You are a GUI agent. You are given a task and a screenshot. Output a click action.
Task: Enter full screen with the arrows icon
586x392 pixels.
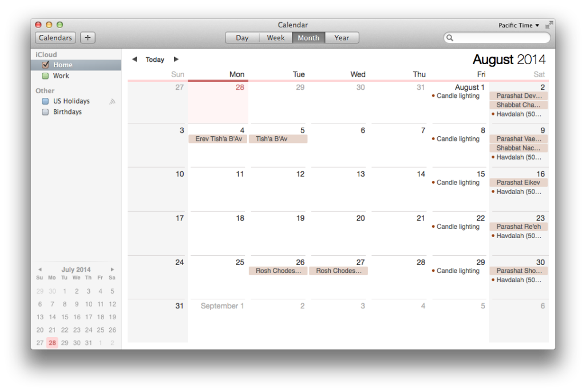(x=549, y=25)
